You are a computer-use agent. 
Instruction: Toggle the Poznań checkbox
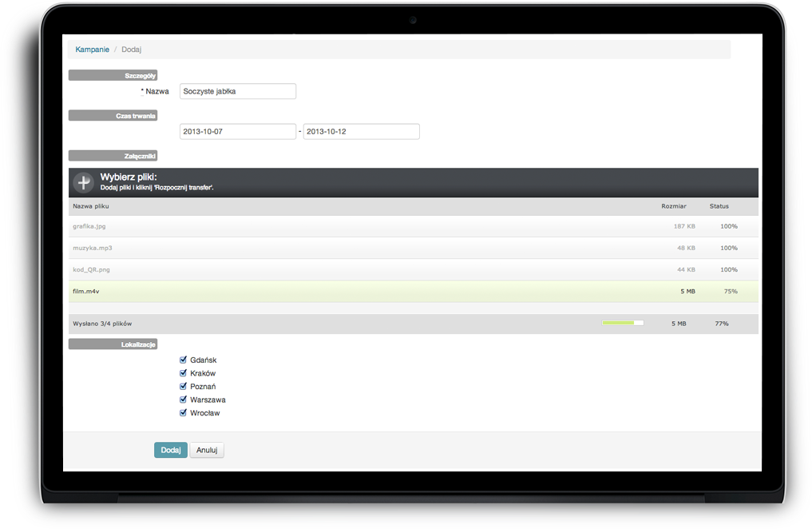(x=184, y=387)
